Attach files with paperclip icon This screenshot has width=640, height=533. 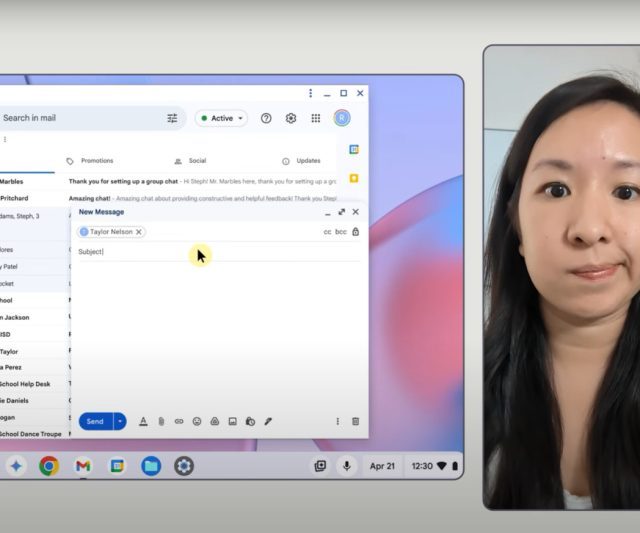[x=161, y=422]
